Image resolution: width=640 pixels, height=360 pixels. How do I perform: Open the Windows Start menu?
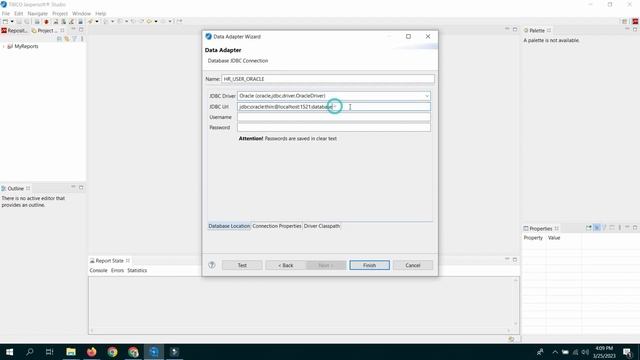tap(9, 352)
